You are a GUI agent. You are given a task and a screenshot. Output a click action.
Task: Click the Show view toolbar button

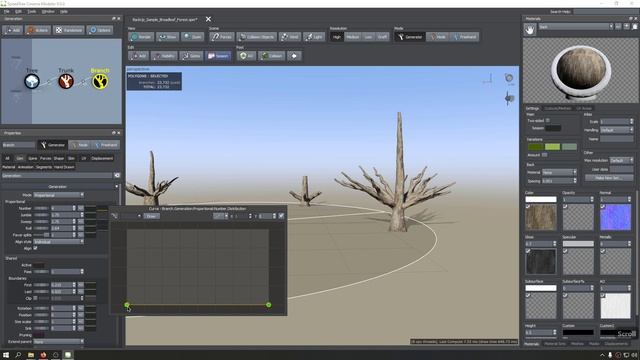(x=167, y=37)
